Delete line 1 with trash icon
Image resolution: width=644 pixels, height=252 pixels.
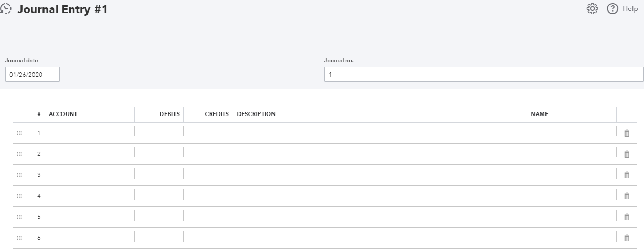tap(627, 133)
